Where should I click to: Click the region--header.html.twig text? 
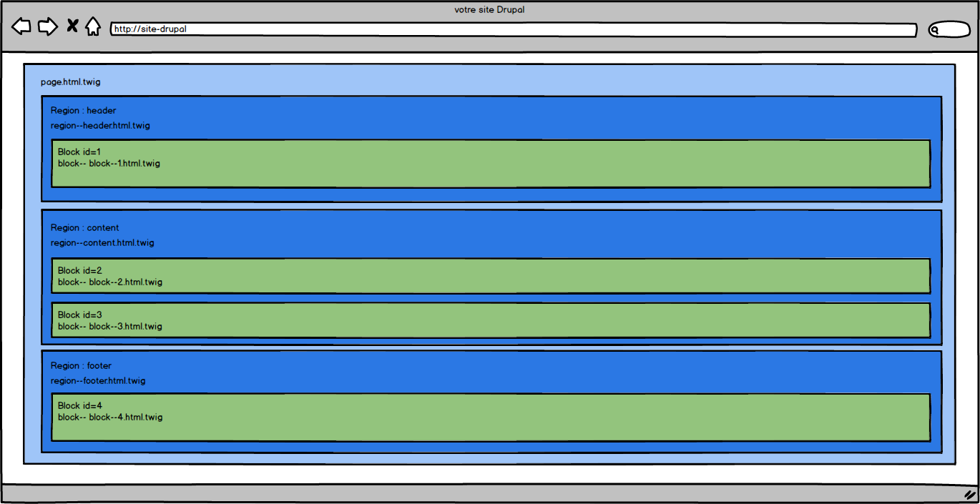coord(100,126)
